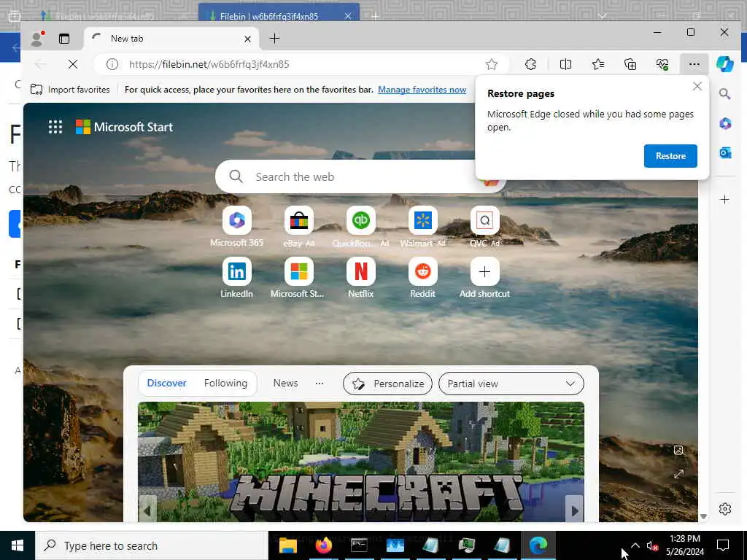Open eBay shortcut tile
The image size is (747, 560).
click(x=298, y=227)
